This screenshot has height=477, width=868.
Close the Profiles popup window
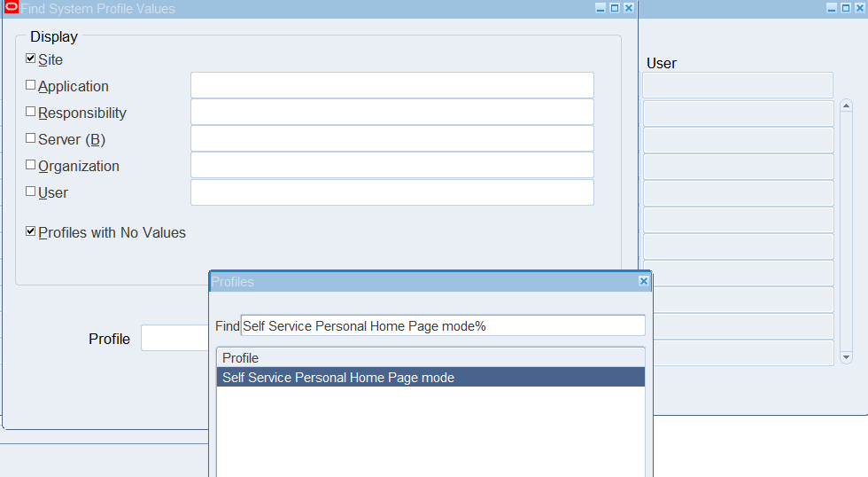[x=643, y=281]
